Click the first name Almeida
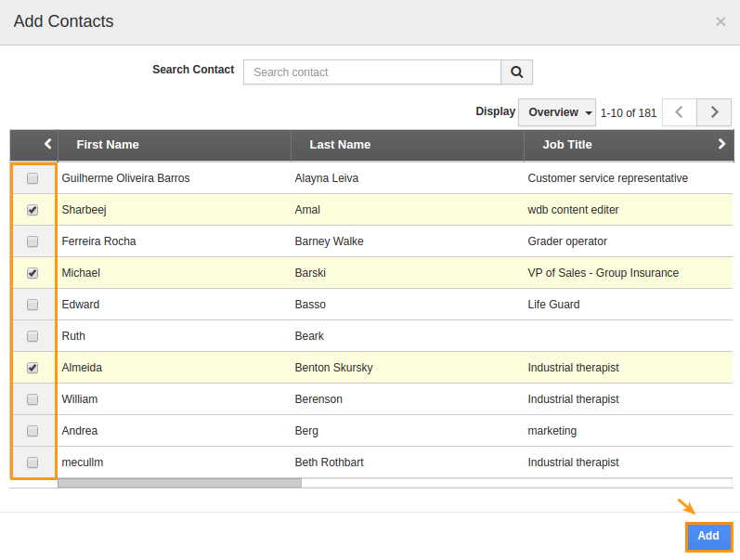740x560 pixels. coord(82,368)
